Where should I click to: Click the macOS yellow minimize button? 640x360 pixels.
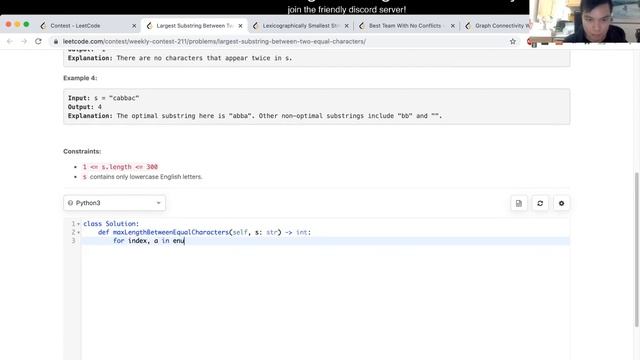coord(17,24)
